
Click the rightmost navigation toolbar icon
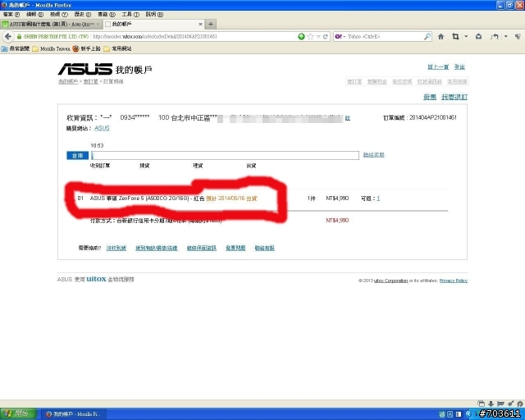pyautogui.click(x=518, y=37)
